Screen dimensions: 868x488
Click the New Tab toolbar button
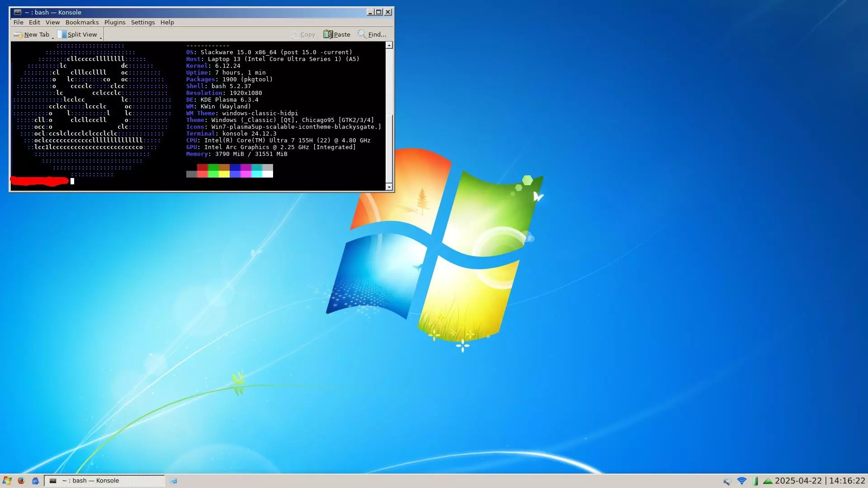tap(31, 34)
